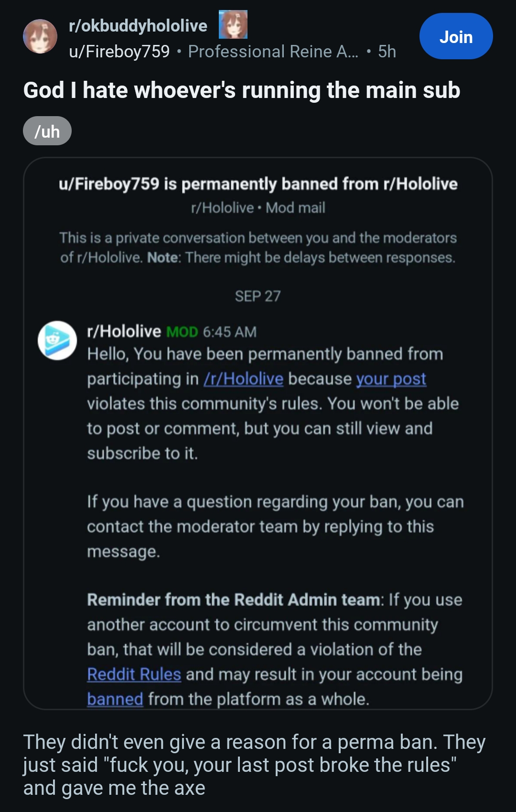The image size is (516, 812).
Task: Open the r/okbuddyhololive subreddit name
Action: click(138, 25)
